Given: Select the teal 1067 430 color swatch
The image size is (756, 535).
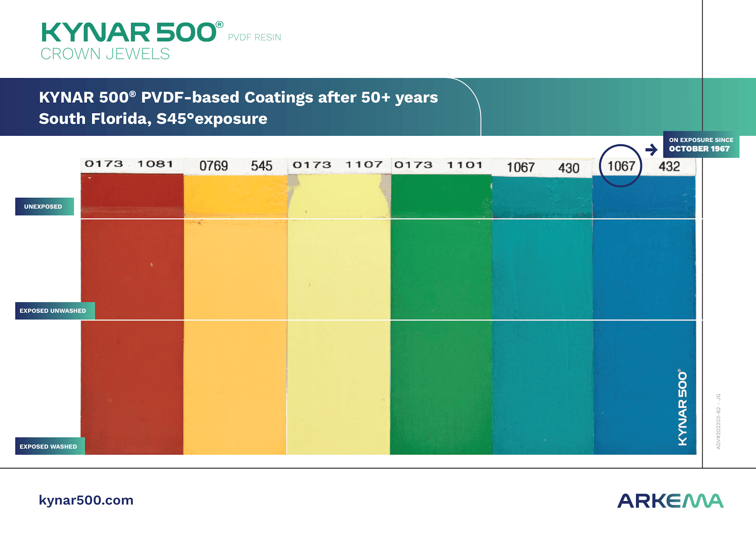Looking at the screenshot, I should (x=543, y=315).
